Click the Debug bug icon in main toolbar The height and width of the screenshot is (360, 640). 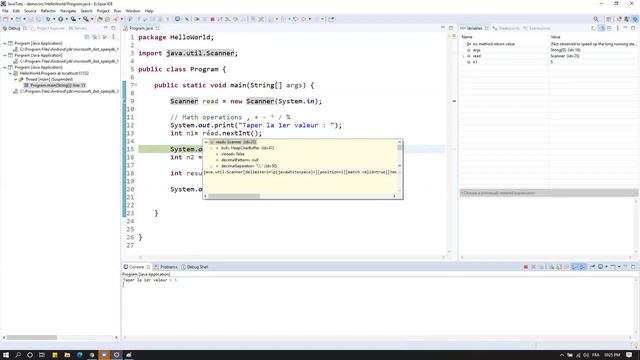coord(48,19)
